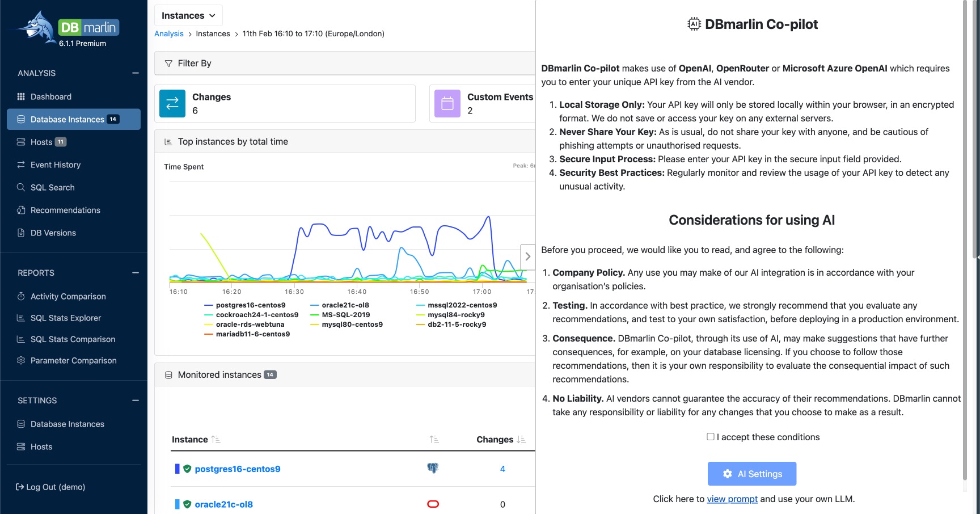Open Activity Comparison report
This screenshot has width=980, height=514.
point(68,296)
